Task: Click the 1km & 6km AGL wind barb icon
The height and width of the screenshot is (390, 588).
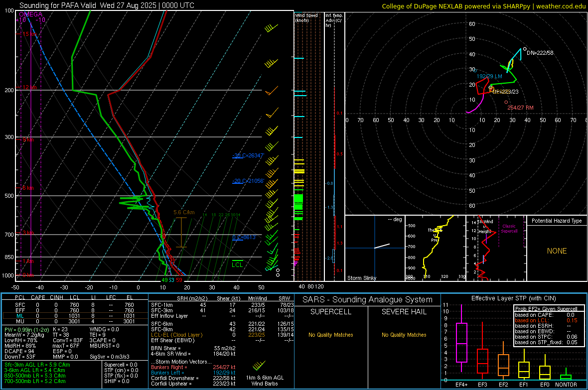Action: pyautogui.click(x=260, y=365)
